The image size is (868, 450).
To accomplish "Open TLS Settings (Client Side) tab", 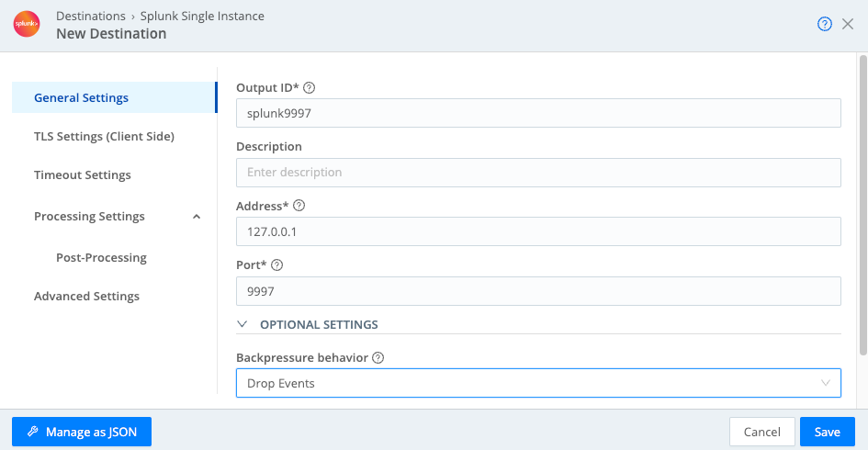I will [x=104, y=136].
